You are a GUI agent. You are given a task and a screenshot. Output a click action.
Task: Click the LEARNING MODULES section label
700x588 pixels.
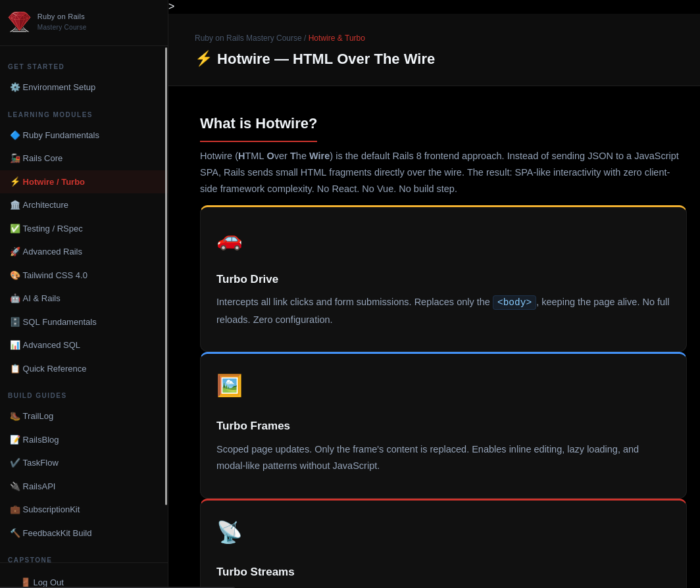50,114
